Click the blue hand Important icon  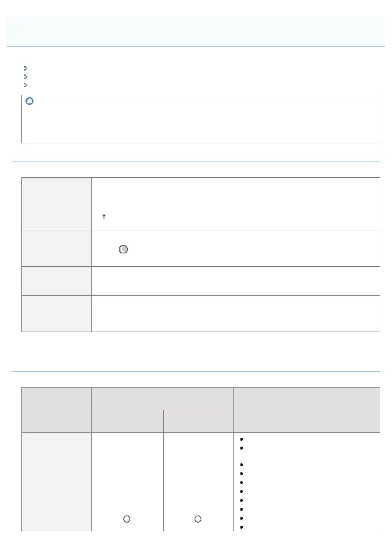(x=30, y=101)
